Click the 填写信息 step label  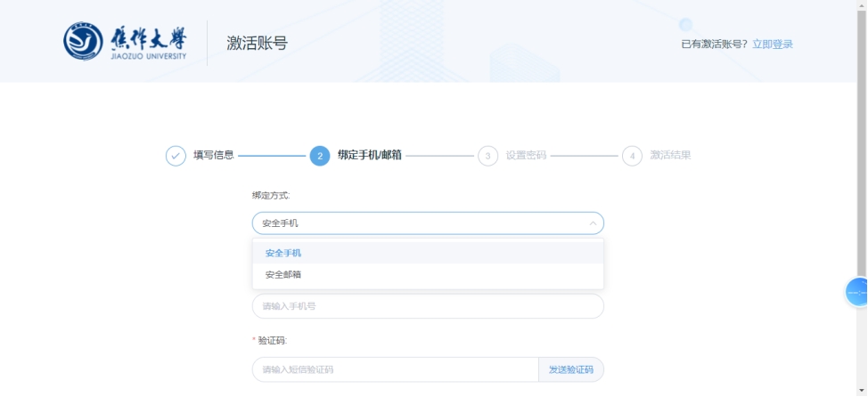214,155
